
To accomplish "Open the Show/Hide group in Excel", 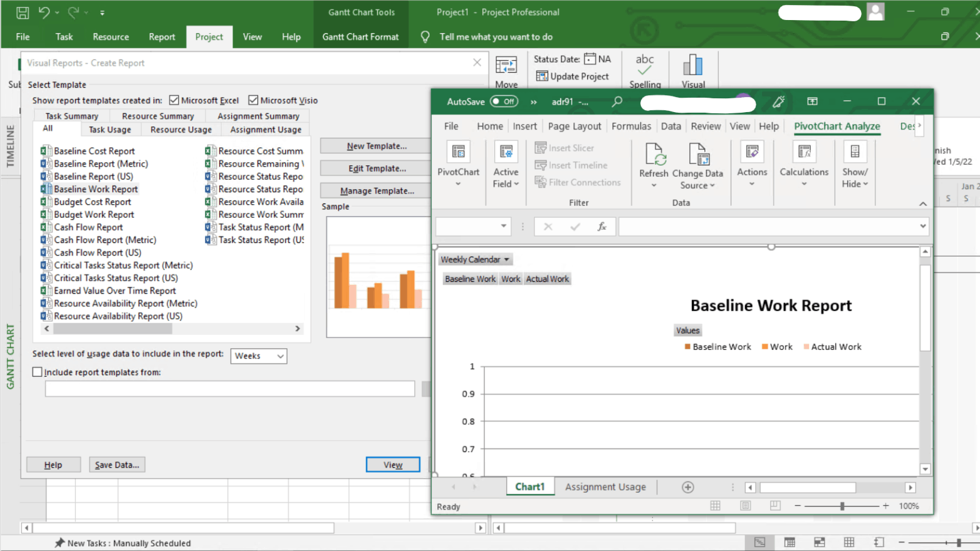I will pyautogui.click(x=855, y=165).
